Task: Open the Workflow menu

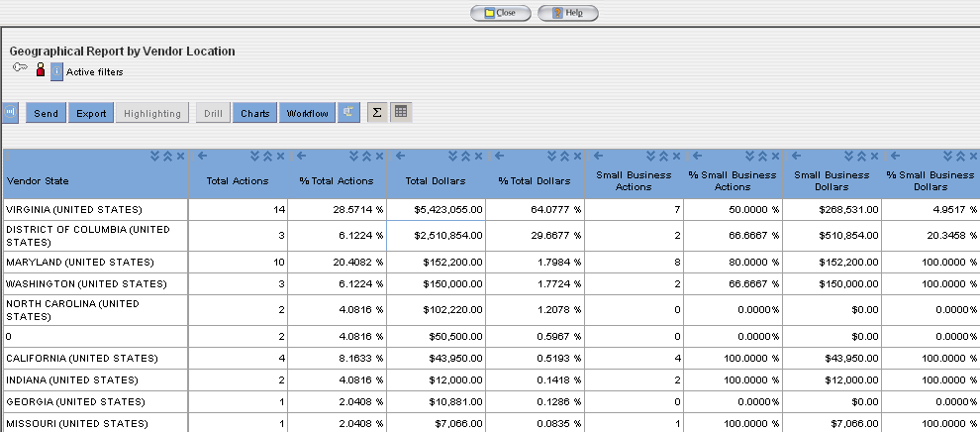Action: [x=307, y=113]
